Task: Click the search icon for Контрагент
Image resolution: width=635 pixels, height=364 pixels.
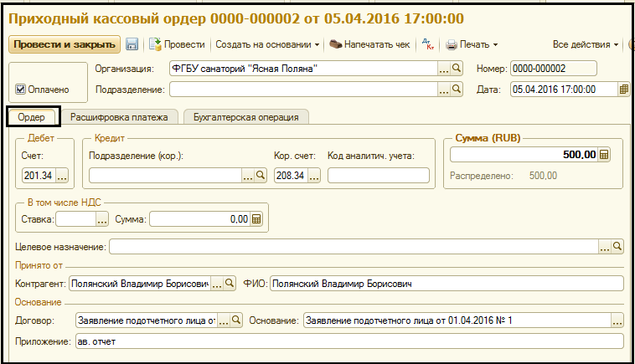Action: click(x=230, y=284)
